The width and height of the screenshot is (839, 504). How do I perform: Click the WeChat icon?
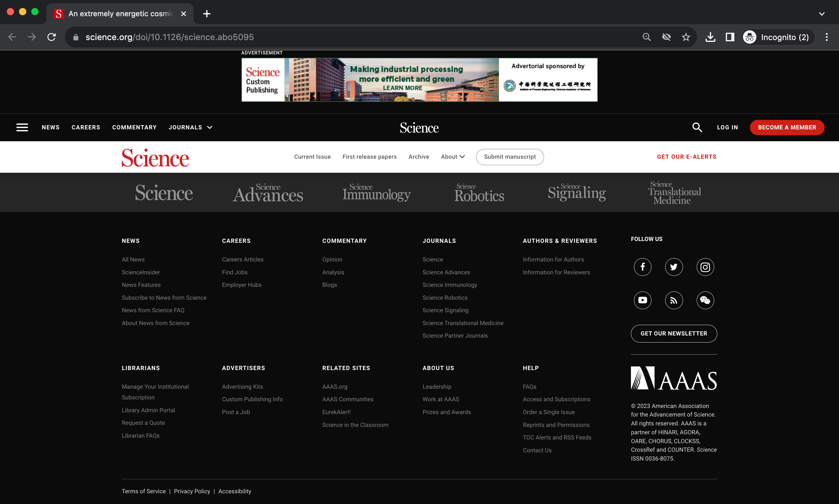705,300
